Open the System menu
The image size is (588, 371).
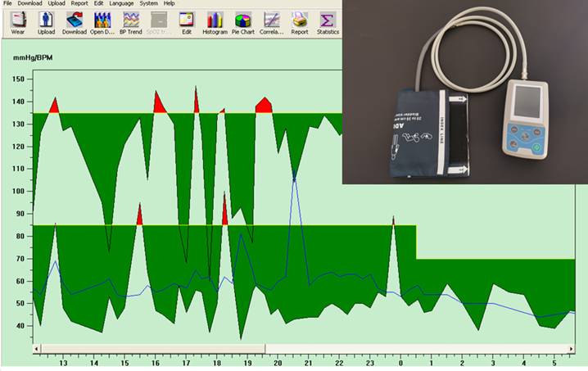[148, 3]
